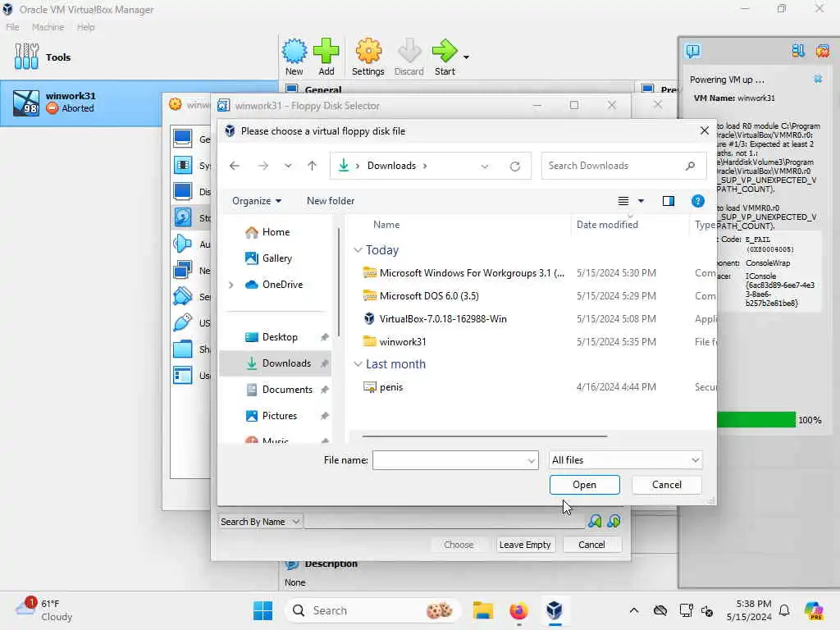Click the Audio settings icon in sidebar
Screen dimensions: 840x630
183,244
